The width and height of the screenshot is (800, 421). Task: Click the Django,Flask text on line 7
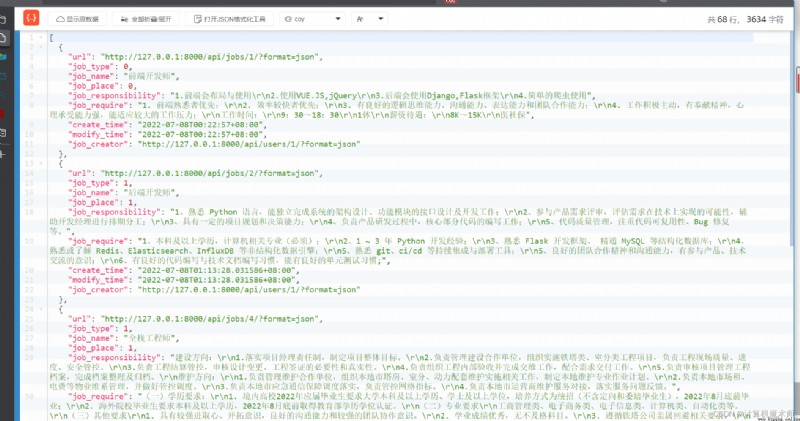(453, 95)
